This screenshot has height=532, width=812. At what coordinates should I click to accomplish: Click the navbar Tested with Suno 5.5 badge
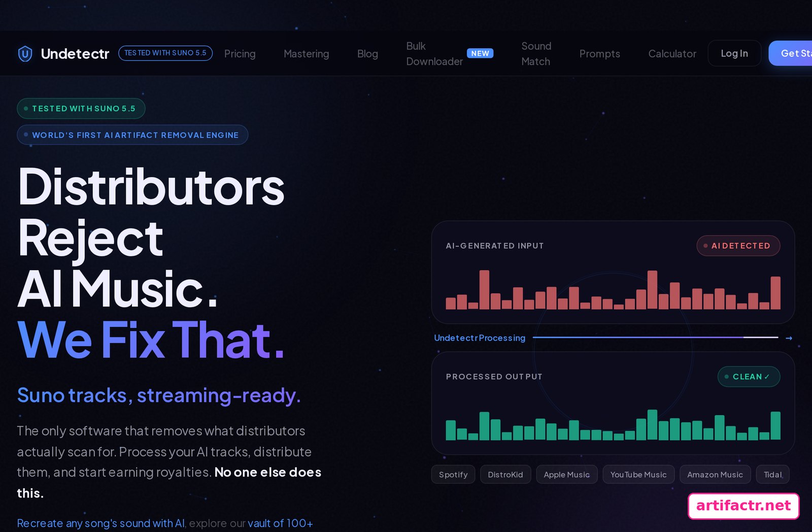point(165,53)
